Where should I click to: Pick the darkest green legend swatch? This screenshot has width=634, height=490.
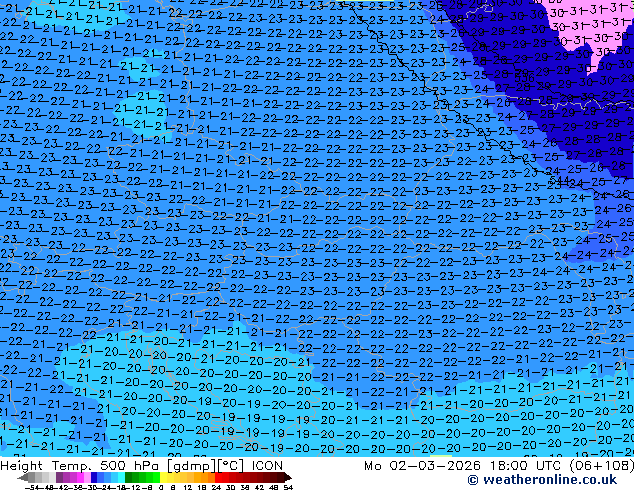[128, 478]
